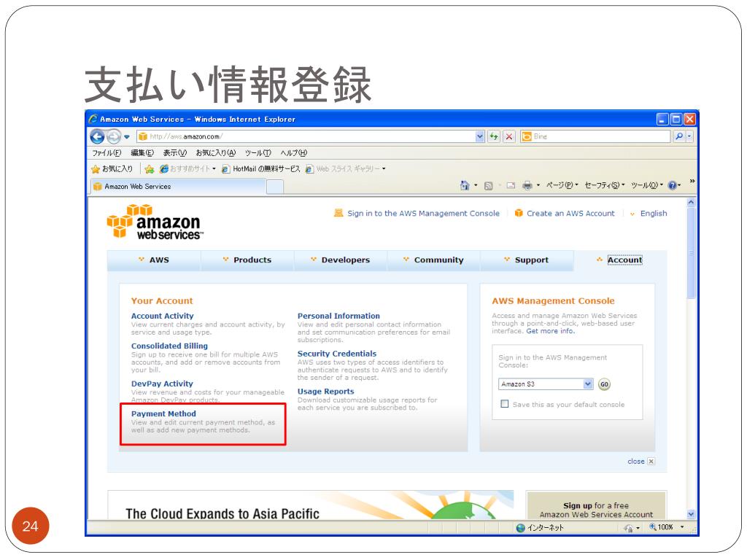Open the おすすめサイト suggested sites link

click(x=187, y=169)
